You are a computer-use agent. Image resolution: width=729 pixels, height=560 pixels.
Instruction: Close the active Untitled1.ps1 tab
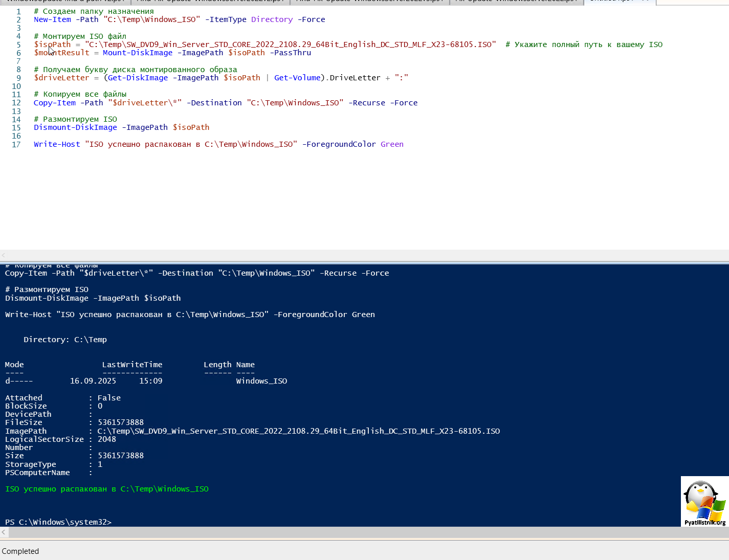pos(646,1)
